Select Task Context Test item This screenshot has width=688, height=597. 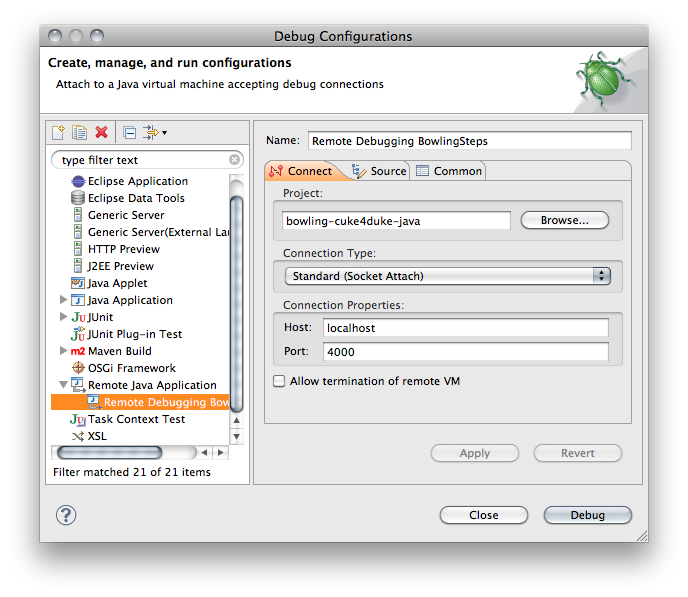pos(136,419)
